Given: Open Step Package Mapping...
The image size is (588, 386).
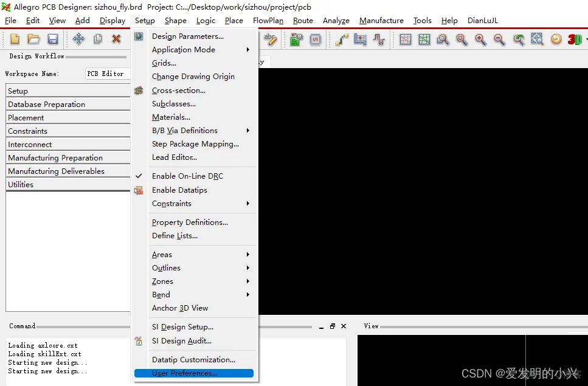Looking at the screenshot, I should (x=195, y=144).
